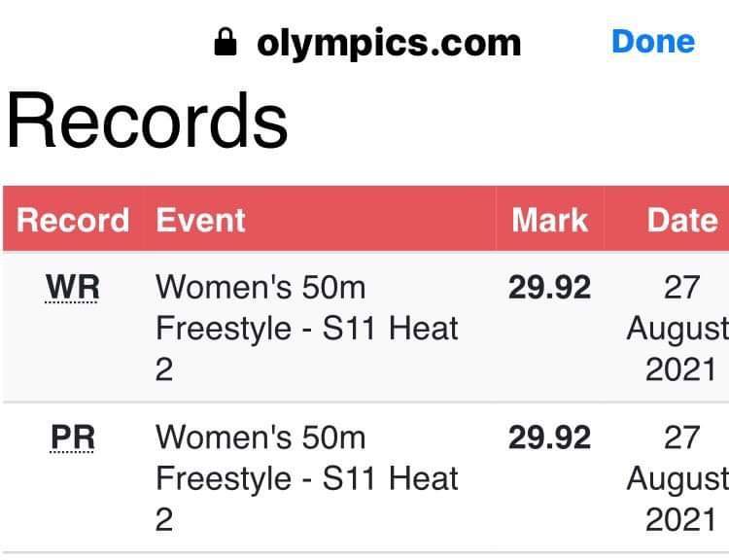Select the olympics.com address text
The height and width of the screenshot is (560, 729).
(x=389, y=44)
